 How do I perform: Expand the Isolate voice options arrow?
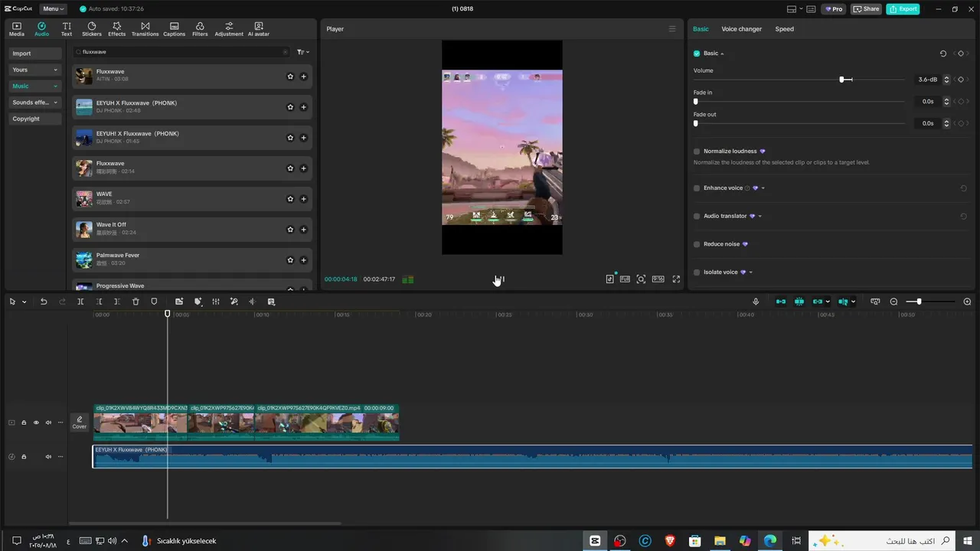click(750, 272)
